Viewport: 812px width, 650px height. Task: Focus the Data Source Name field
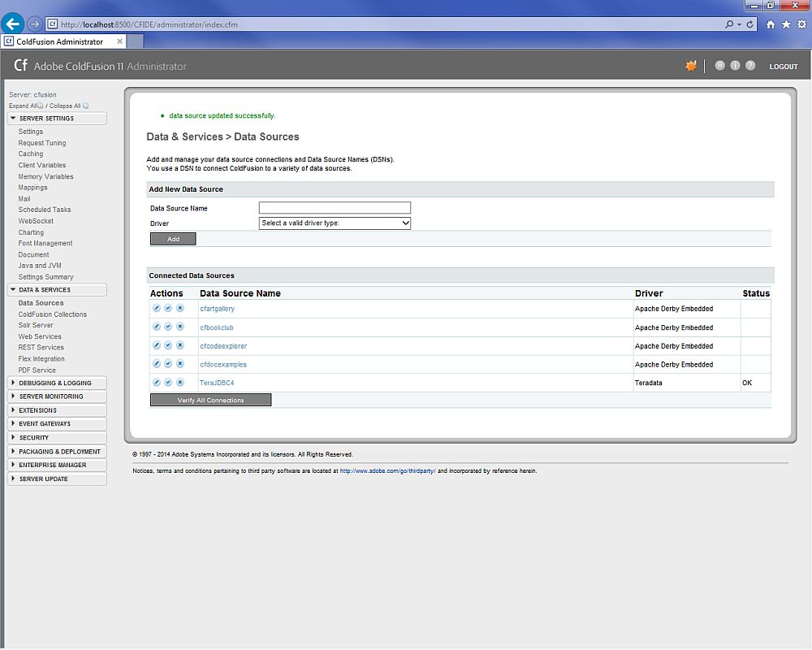tap(335, 208)
